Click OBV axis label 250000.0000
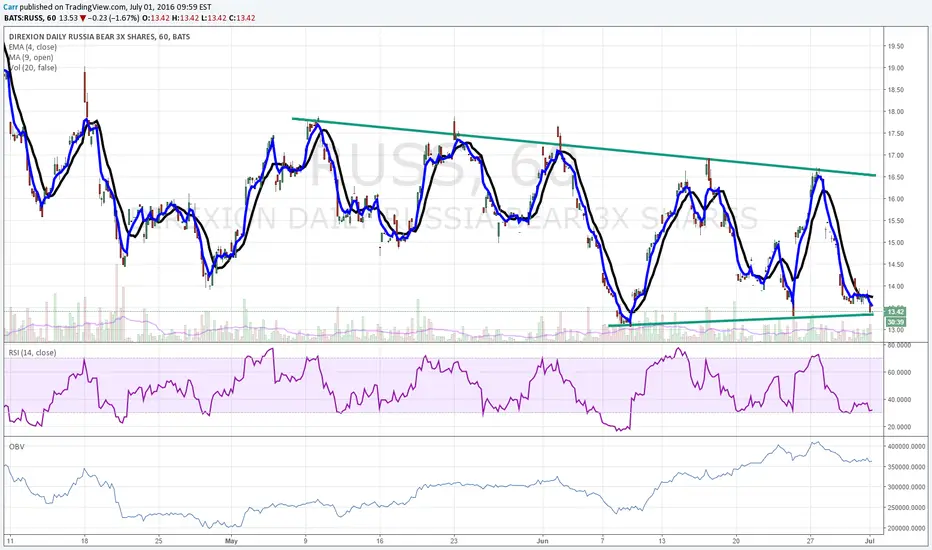Viewport: 932px width, 550px height. pos(906,508)
